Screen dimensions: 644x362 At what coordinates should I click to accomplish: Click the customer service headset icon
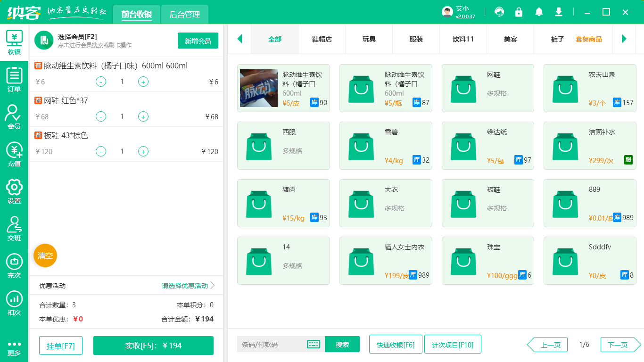click(499, 12)
